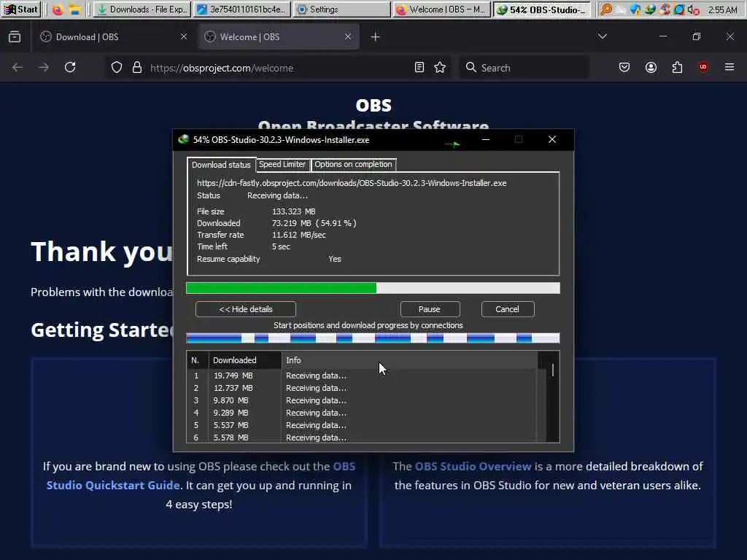Open the Pocket save icon
The image size is (747, 560).
pos(624,68)
